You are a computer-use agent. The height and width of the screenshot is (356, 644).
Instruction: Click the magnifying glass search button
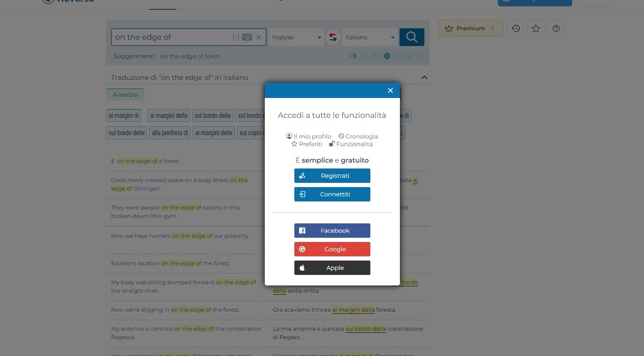tap(412, 37)
